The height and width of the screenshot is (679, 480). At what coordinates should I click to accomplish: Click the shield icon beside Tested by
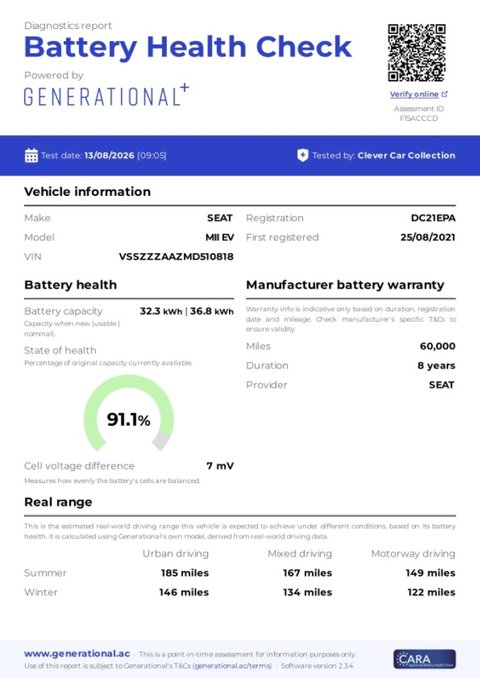(x=303, y=155)
